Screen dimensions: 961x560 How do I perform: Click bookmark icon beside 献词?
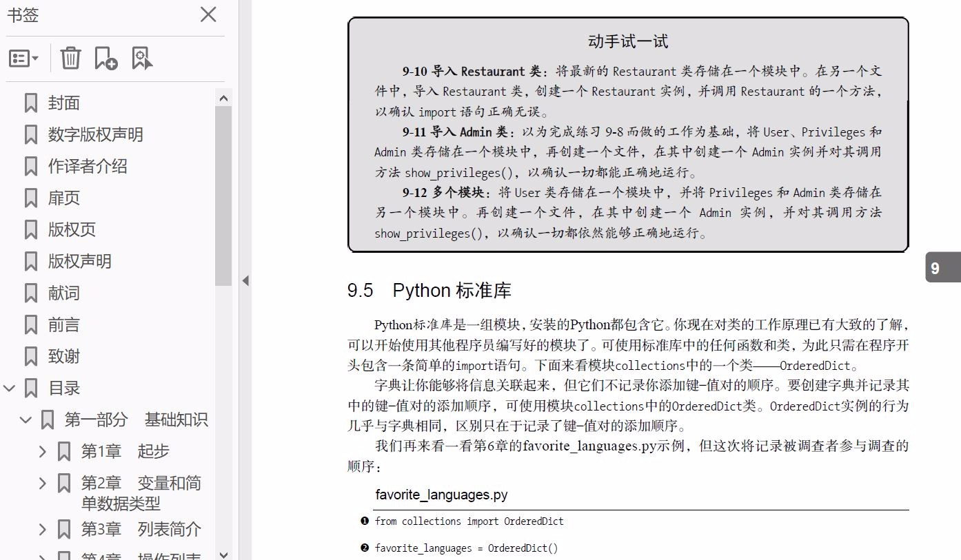tap(31, 293)
